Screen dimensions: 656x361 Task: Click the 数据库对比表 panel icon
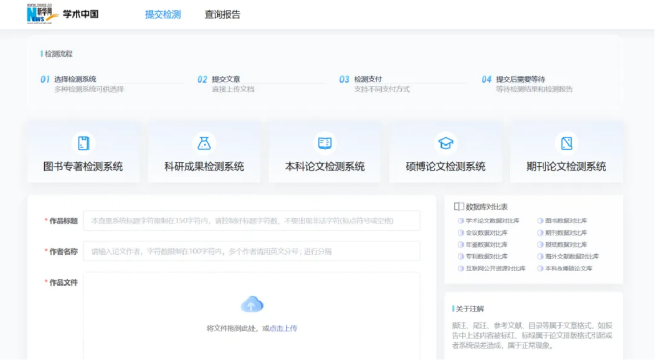[x=459, y=206]
